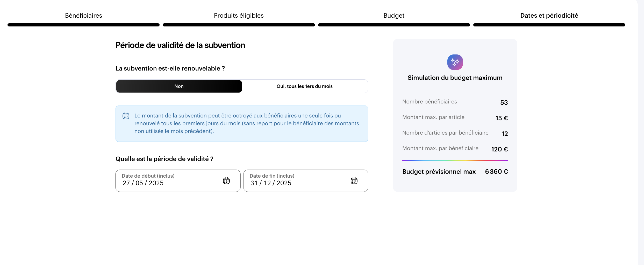This screenshot has width=644, height=265.
Task: Click the '6 360 €' total budget
Action: [x=497, y=172]
